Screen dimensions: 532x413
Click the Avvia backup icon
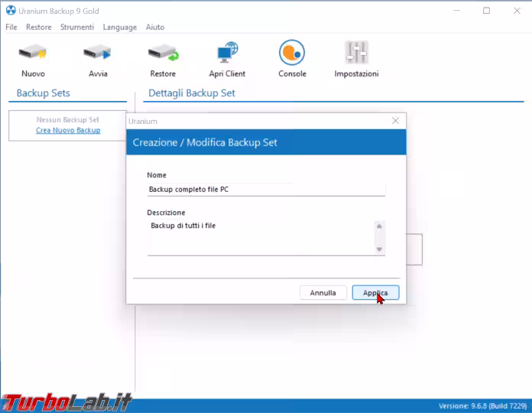coord(98,53)
